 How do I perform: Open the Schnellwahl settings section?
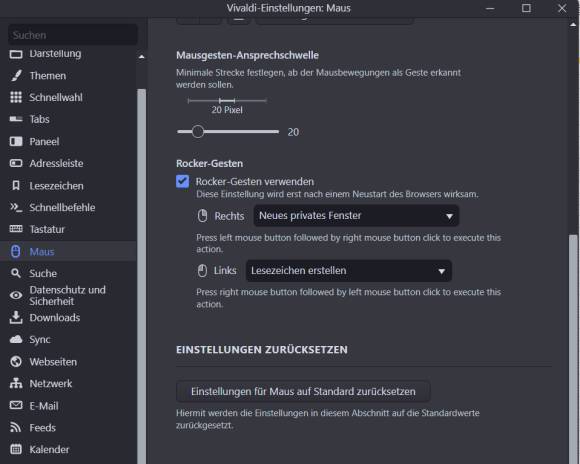pos(68,97)
